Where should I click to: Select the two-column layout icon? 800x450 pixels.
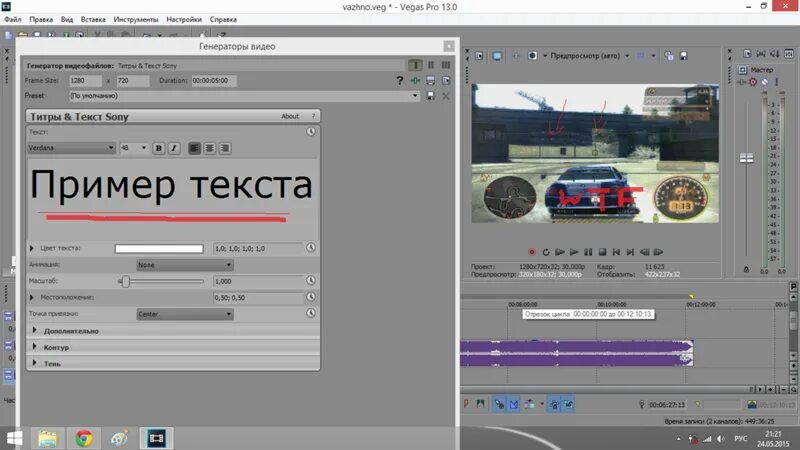(x=431, y=65)
